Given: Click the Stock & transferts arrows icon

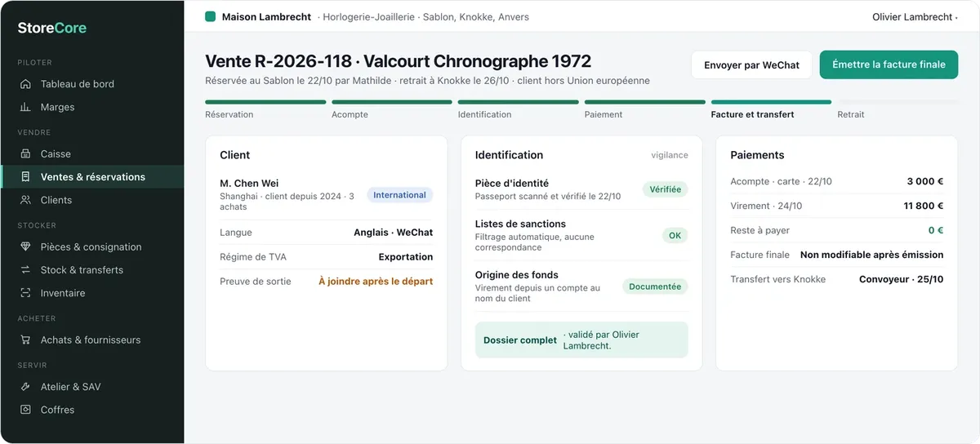Looking at the screenshot, I should pyautogui.click(x=25, y=270).
